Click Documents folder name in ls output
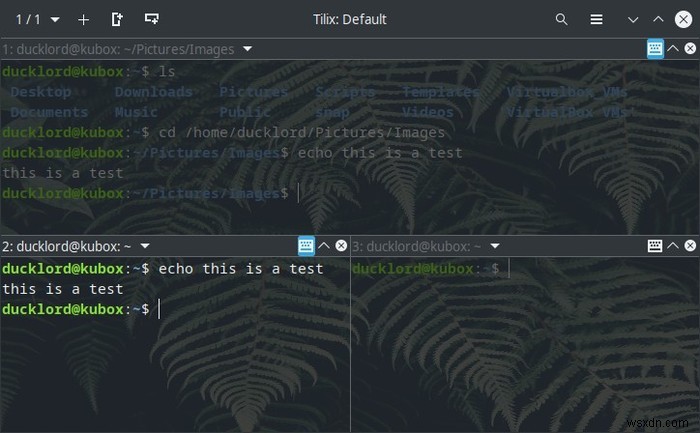This screenshot has height=433, width=700. (49, 112)
